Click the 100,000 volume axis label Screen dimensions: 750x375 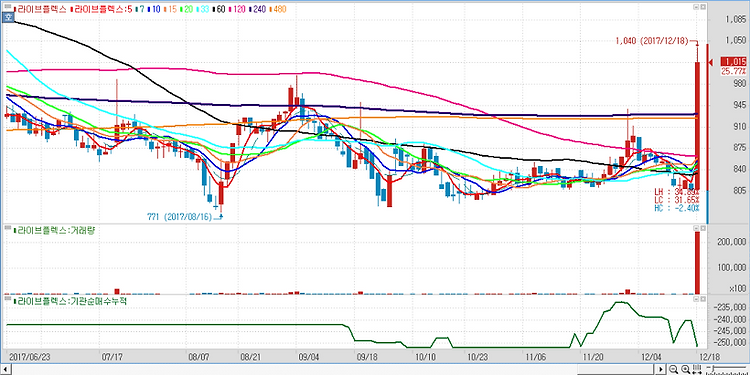733,267
